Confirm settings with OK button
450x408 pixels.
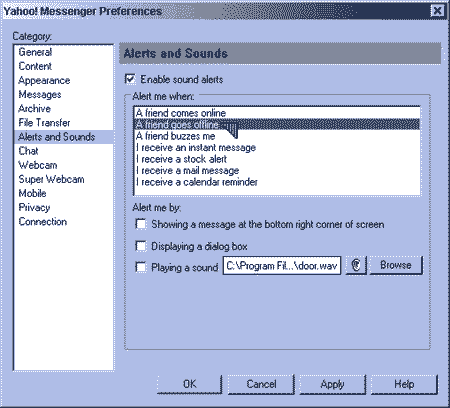pyautogui.click(x=189, y=384)
